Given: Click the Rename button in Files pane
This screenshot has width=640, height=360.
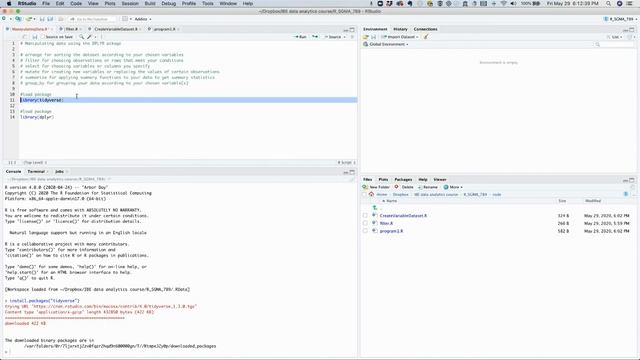Looking at the screenshot, I should coord(428,187).
